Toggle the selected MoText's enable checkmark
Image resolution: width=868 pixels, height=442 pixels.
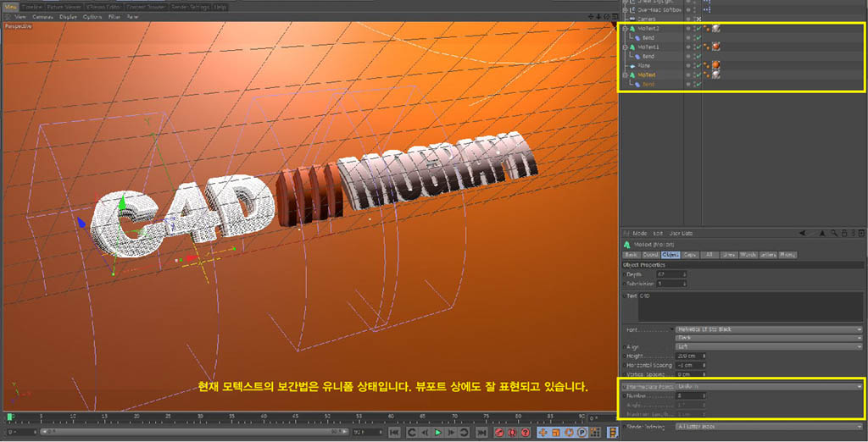point(698,75)
